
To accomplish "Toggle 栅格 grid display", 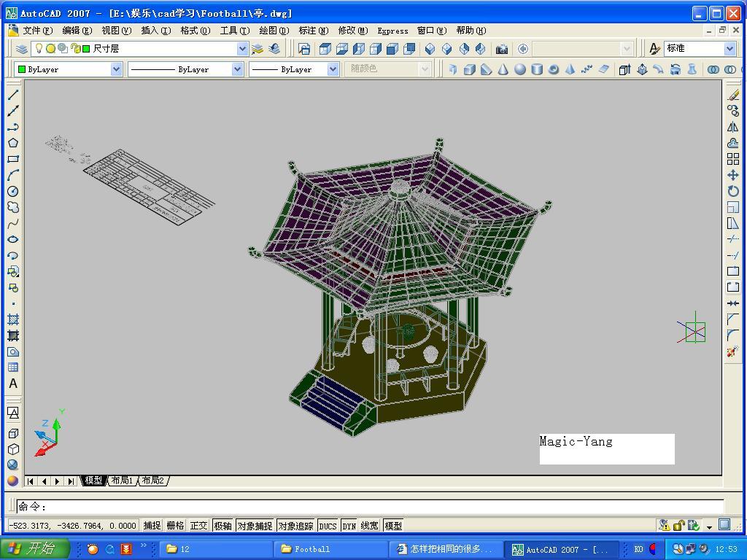I will pyautogui.click(x=175, y=526).
